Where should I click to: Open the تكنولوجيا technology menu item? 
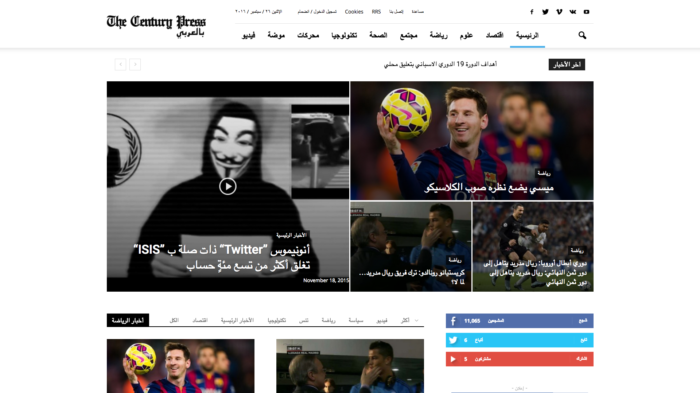click(x=344, y=35)
